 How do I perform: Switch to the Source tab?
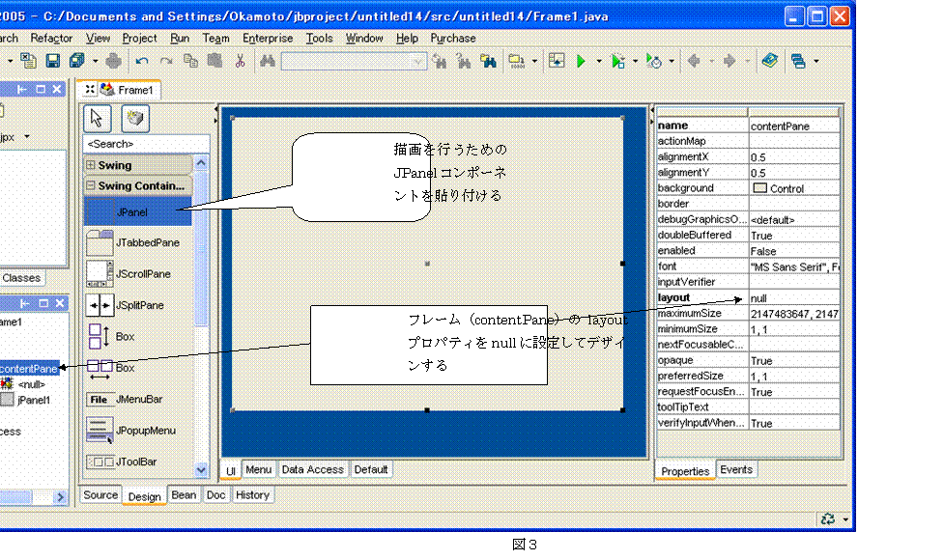click(x=100, y=495)
